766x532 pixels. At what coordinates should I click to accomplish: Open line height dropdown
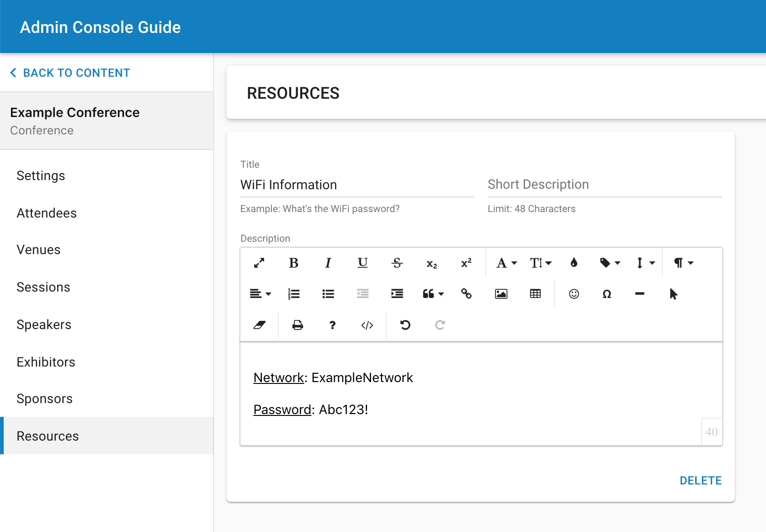[x=645, y=263]
